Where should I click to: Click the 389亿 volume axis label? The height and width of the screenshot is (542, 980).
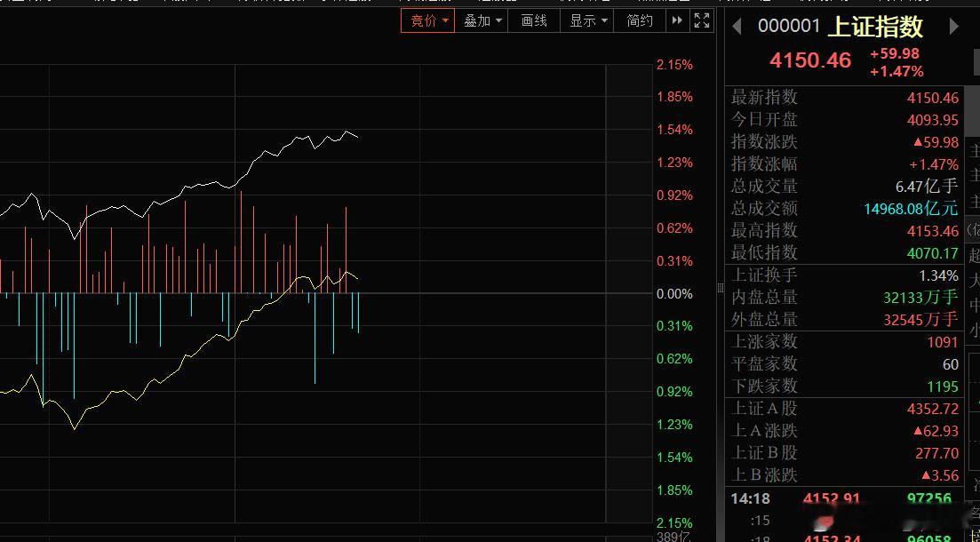673,537
